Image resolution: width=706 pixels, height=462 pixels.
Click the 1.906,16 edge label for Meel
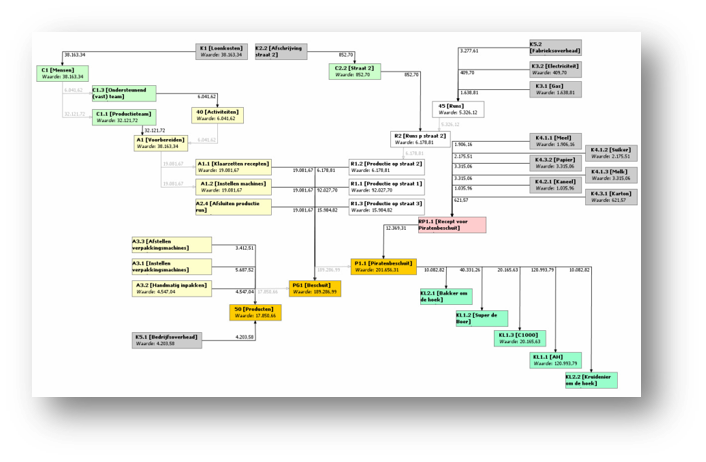pos(463,145)
